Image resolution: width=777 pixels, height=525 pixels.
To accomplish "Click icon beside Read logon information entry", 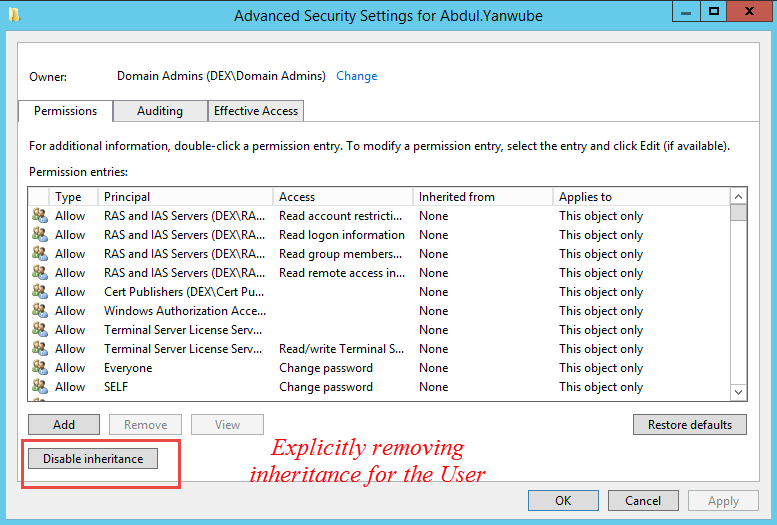I will pyautogui.click(x=40, y=235).
